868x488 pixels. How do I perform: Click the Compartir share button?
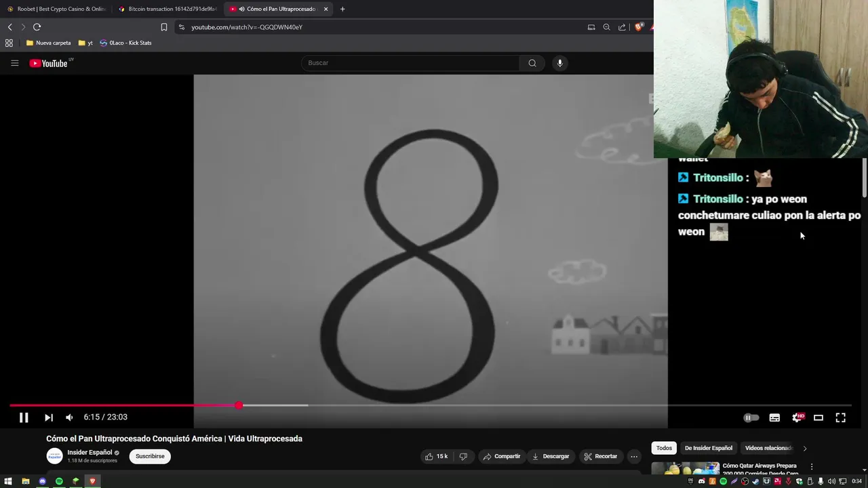501,456
